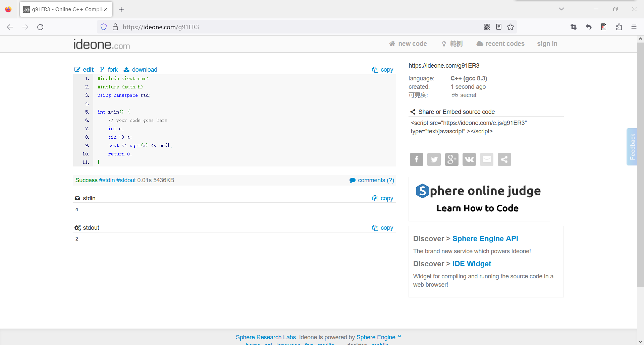
Task: Expand the list all tabs dropdown
Action: click(x=561, y=9)
